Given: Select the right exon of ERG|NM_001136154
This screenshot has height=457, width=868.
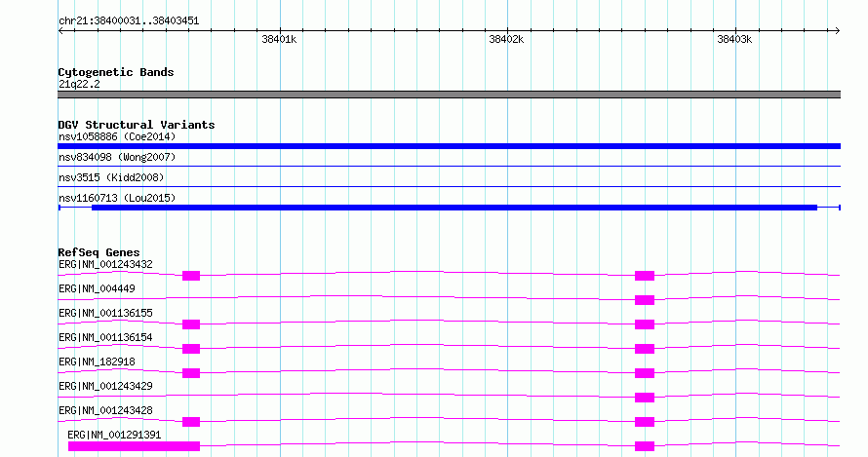Looking at the screenshot, I should 645,349.
